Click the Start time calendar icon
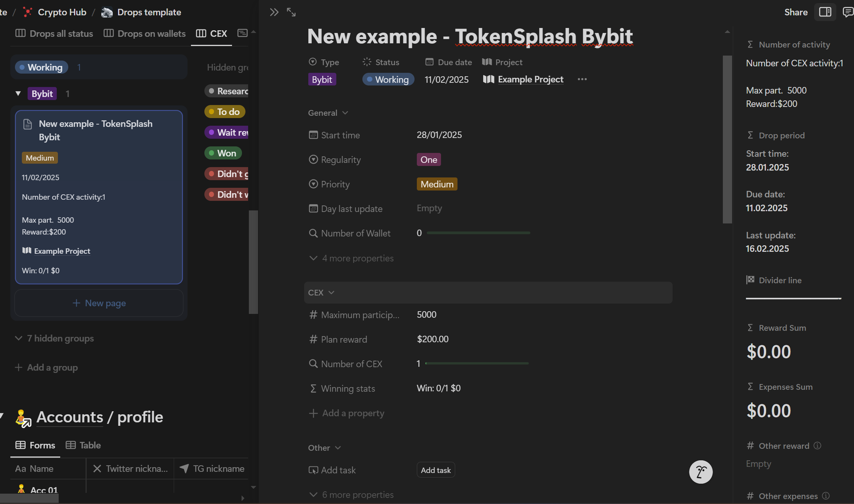 [x=313, y=135]
